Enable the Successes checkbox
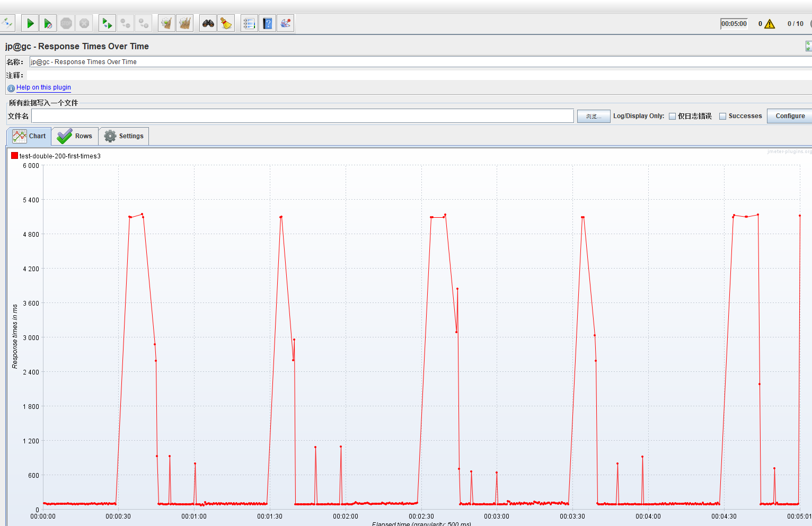The height and width of the screenshot is (526, 812). (x=722, y=116)
